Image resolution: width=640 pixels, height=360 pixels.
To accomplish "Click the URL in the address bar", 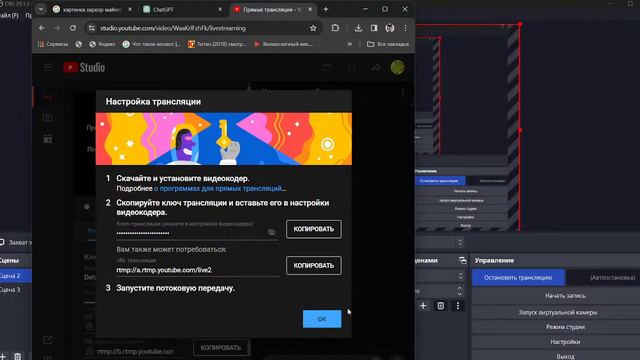I will click(x=173, y=28).
